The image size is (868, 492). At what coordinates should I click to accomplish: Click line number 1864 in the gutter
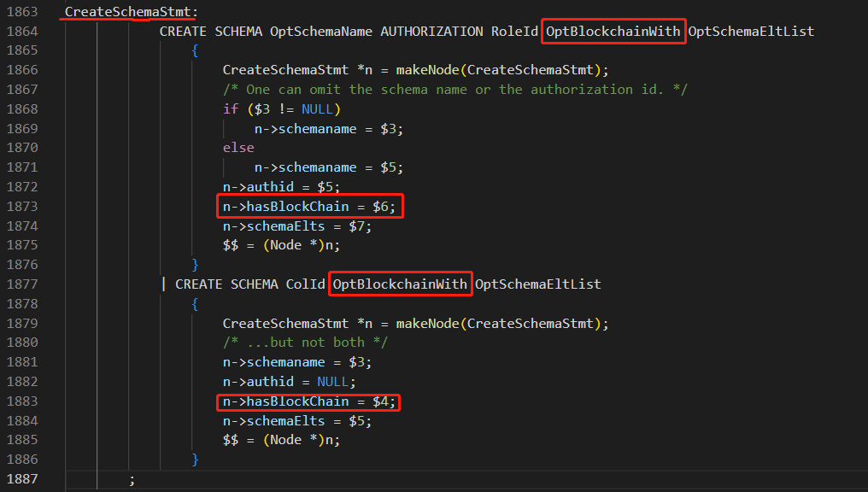pyautogui.click(x=22, y=31)
